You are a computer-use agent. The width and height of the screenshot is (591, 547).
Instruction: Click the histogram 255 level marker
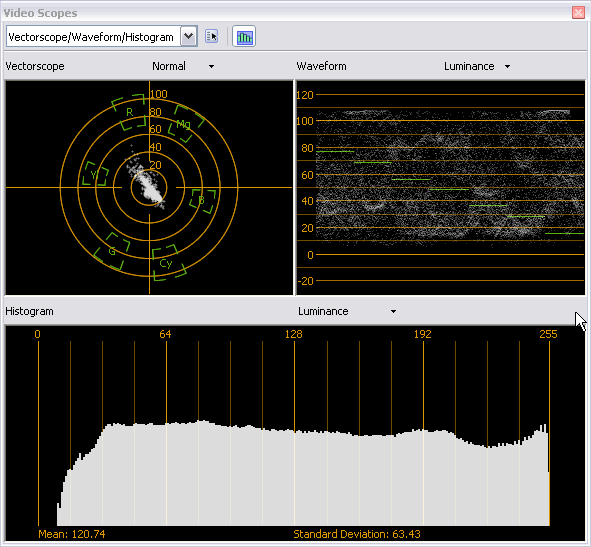pyautogui.click(x=548, y=334)
